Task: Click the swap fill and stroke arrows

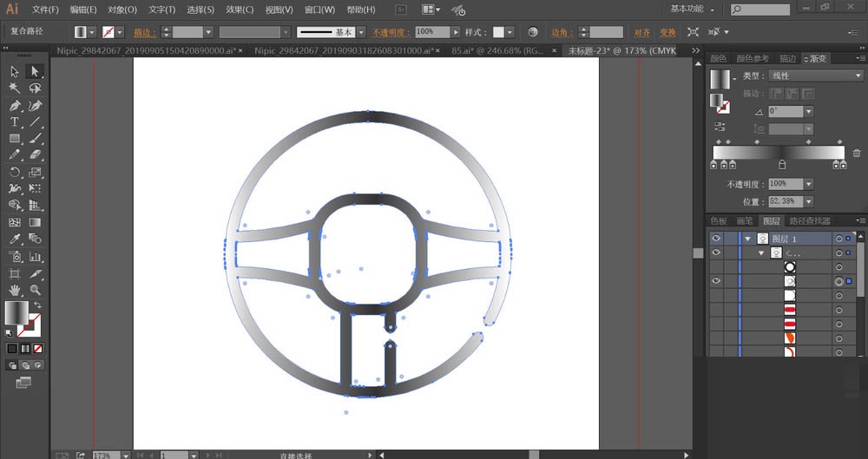Action: click(37, 305)
